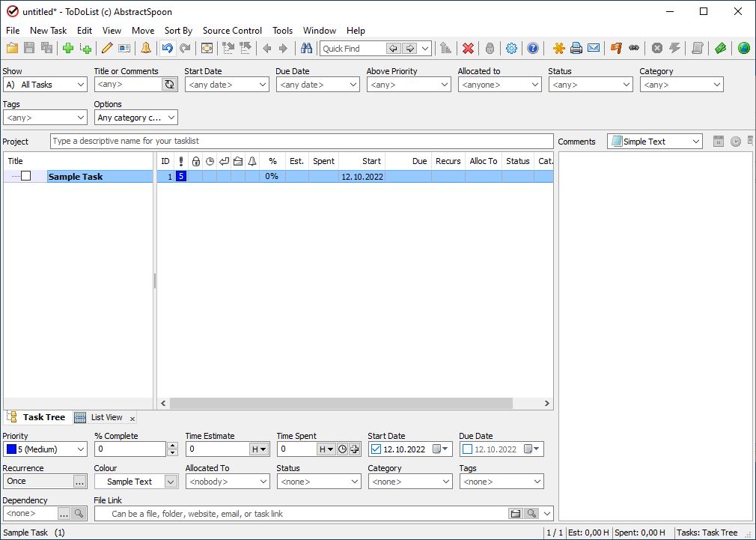756x540 pixels.
Task: Add logged time with plus icon in Time Spent
Action: pyautogui.click(x=354, y=449)
